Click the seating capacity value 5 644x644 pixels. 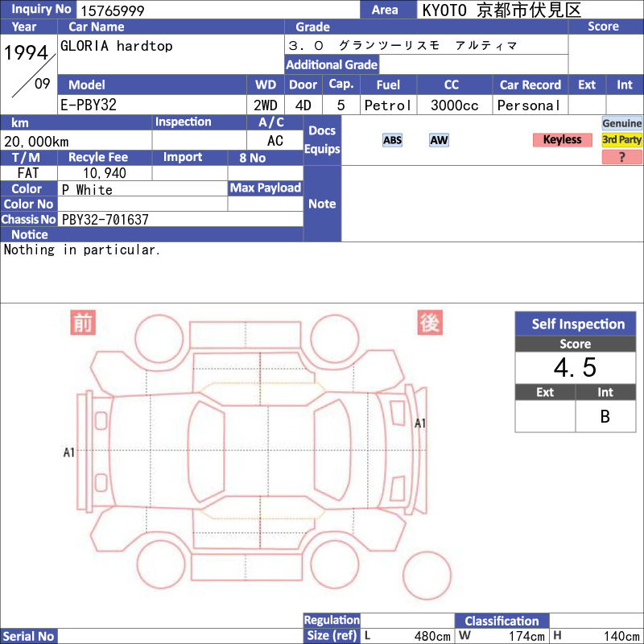[341, 105]
